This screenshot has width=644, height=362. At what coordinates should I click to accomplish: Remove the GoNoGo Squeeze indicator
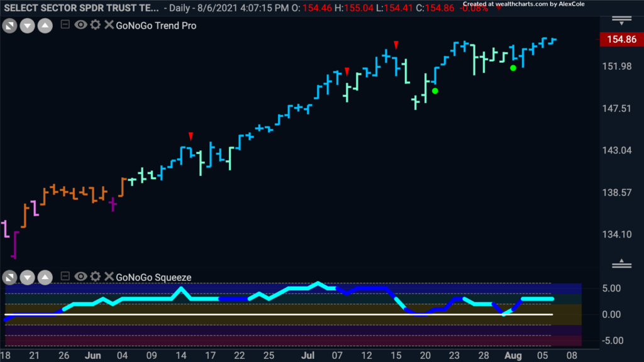tap(109, 277)
